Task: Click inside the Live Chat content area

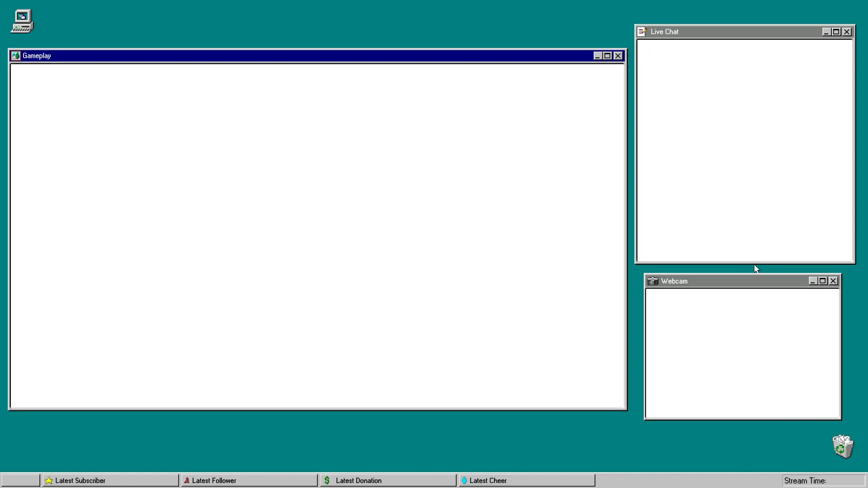Action: [745, 150]
